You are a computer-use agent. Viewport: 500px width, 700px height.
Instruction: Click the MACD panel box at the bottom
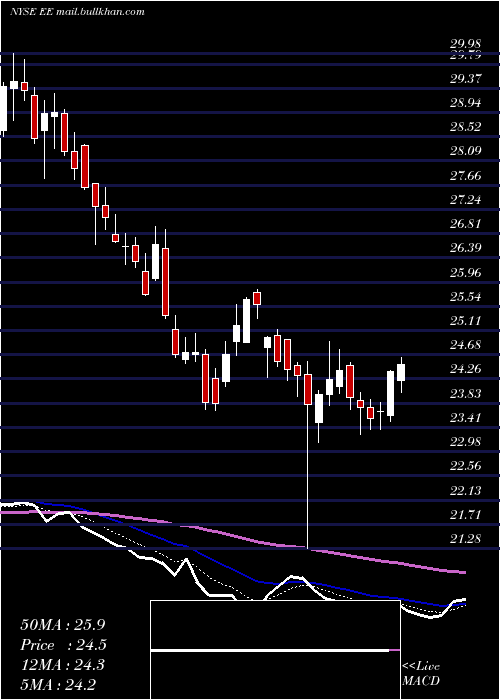point(275,650)
